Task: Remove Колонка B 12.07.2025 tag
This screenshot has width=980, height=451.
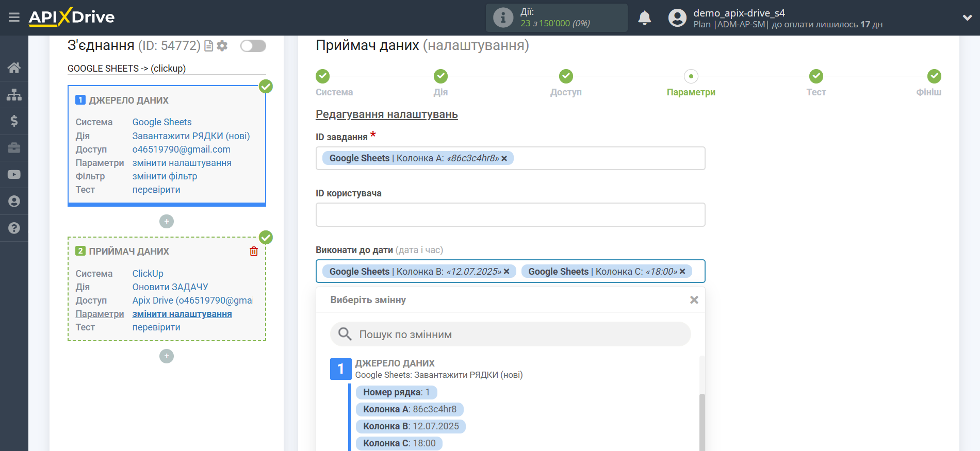Action: pyautogui.click(x=507, y=272)
